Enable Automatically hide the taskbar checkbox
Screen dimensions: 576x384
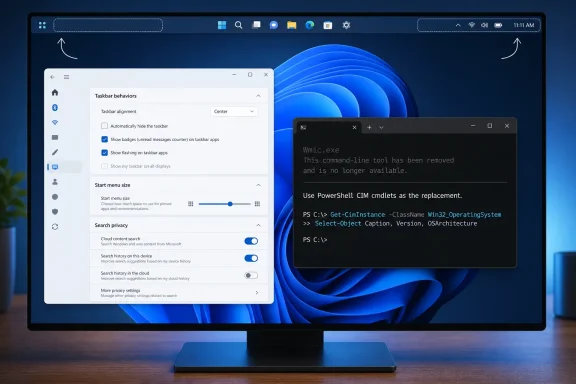pyautogui.click(x=104, y=126)
